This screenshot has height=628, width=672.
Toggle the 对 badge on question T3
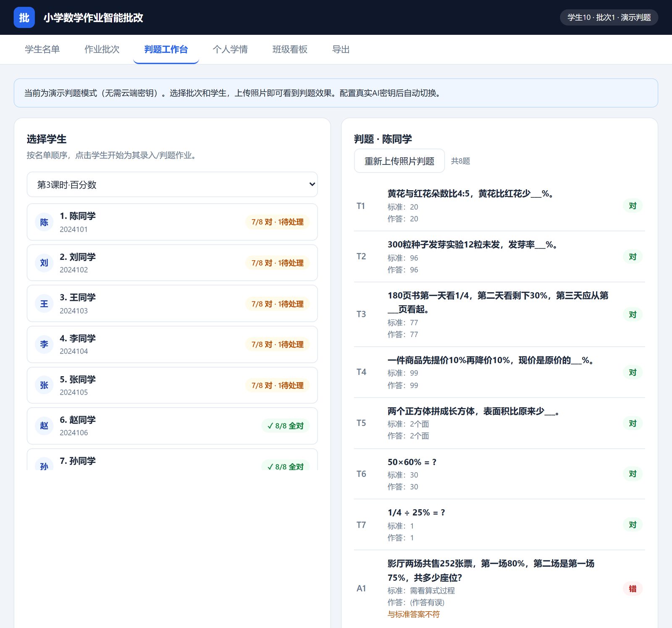tap(633, 314)
